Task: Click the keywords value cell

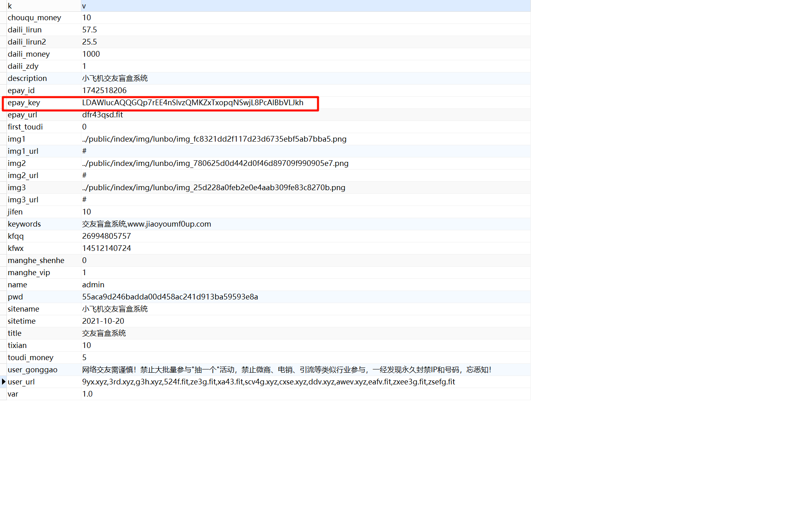Action: [x=146, y=224]
